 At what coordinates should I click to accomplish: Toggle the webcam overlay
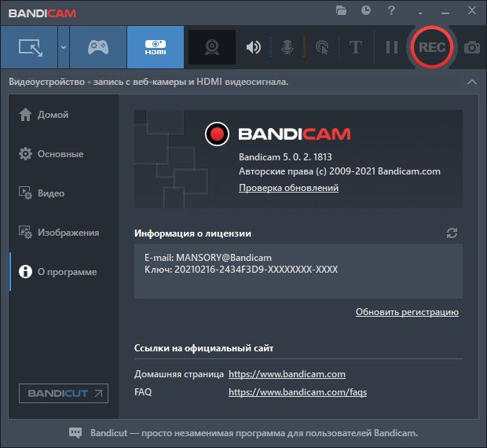211,47
